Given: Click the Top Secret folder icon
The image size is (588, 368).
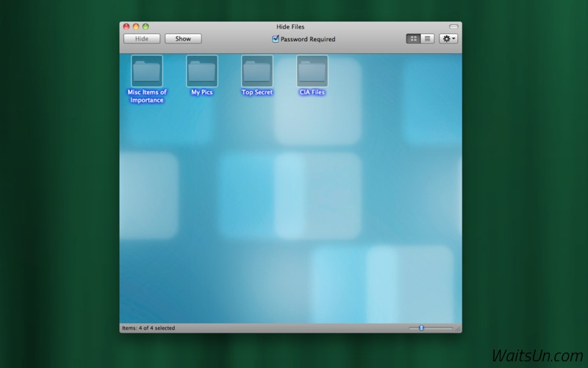Looking at the screenshot, I should pyautogui.click(x=257, y=71).
